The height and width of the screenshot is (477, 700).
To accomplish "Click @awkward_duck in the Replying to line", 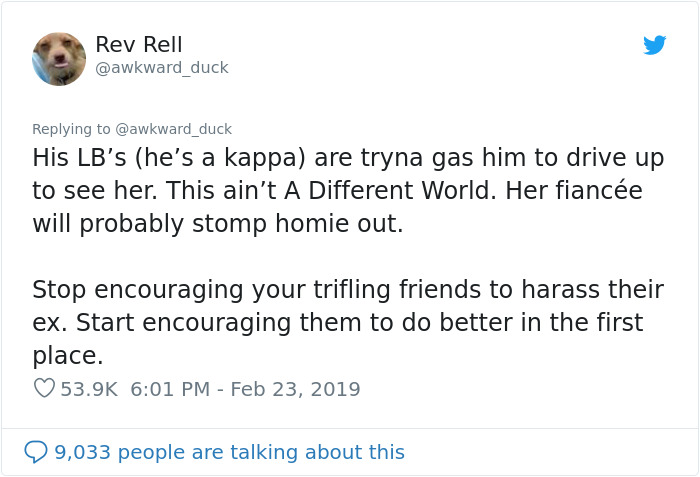I will [174, 129].
